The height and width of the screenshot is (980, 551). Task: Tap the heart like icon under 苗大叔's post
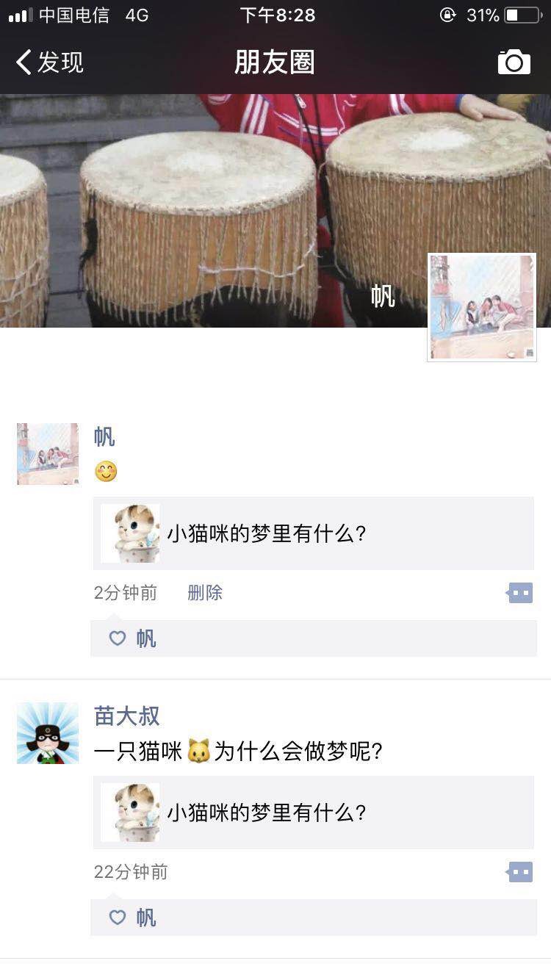[x=118, y=918]
